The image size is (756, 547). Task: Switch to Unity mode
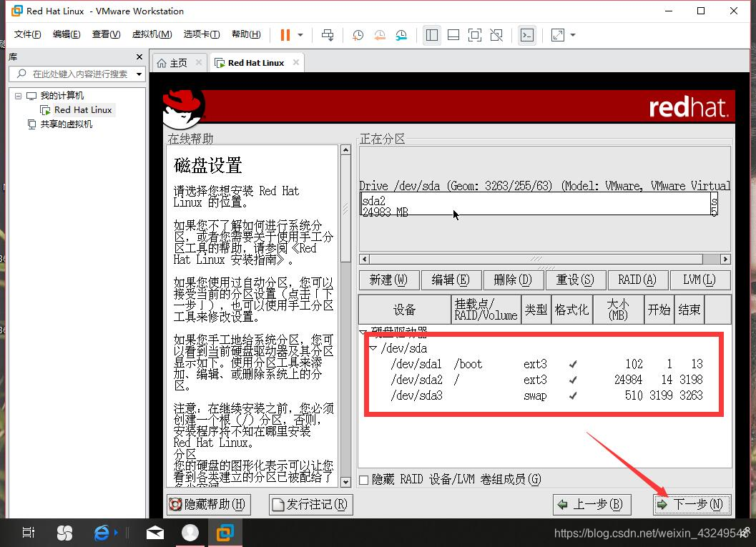(496, 35)
